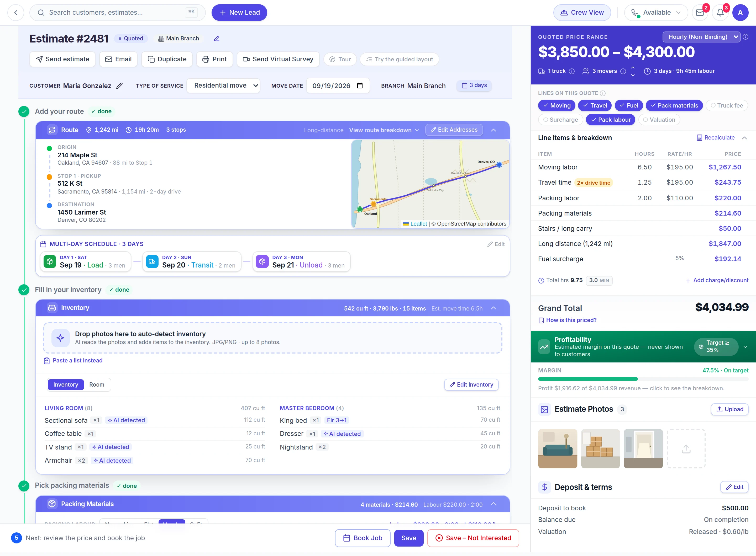This screenshot has width=756, height=556.
Task: Open the notifications bell icon
Action: tap(720, 12)
